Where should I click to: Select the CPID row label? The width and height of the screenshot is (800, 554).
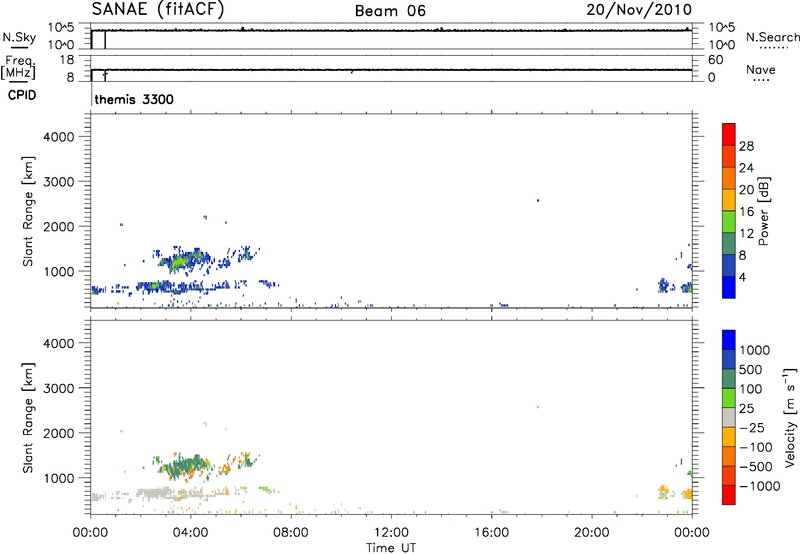(22, 95)
